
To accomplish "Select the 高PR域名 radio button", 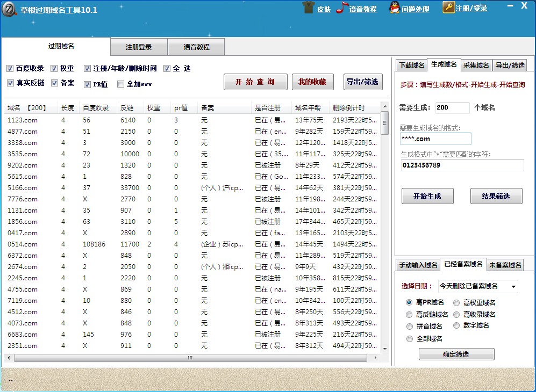I will coord(409,302).
